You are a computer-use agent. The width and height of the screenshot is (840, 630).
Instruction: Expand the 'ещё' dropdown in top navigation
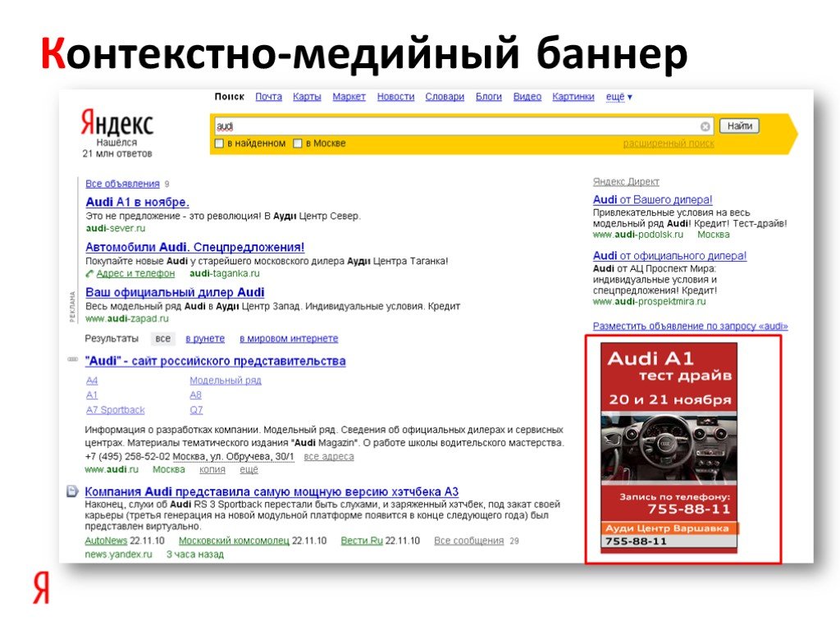pyautogui.click(x=619, y=97)
